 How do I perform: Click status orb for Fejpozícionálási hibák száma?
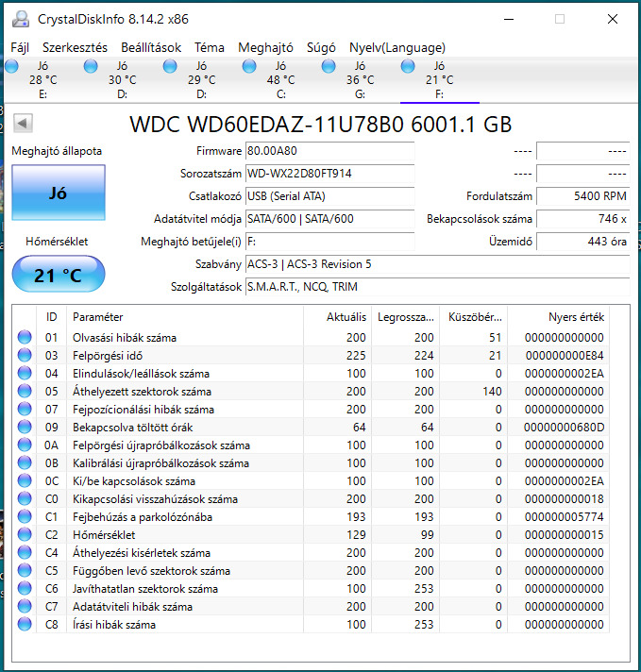pyautogui.click(x=25, y=409)
